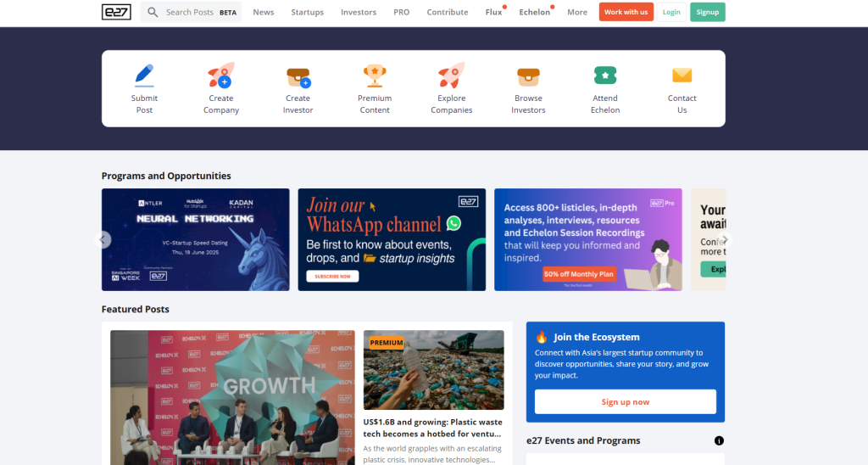Open the Premium Content trophy icon
The height and width of the screenshot is (465, 868).
point(375,76)
